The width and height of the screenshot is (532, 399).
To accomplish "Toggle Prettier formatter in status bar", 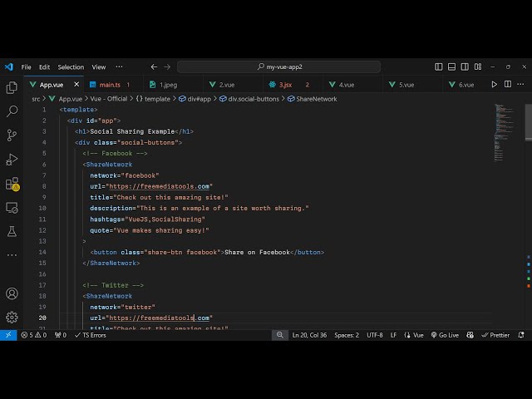I will pos(495,335).
